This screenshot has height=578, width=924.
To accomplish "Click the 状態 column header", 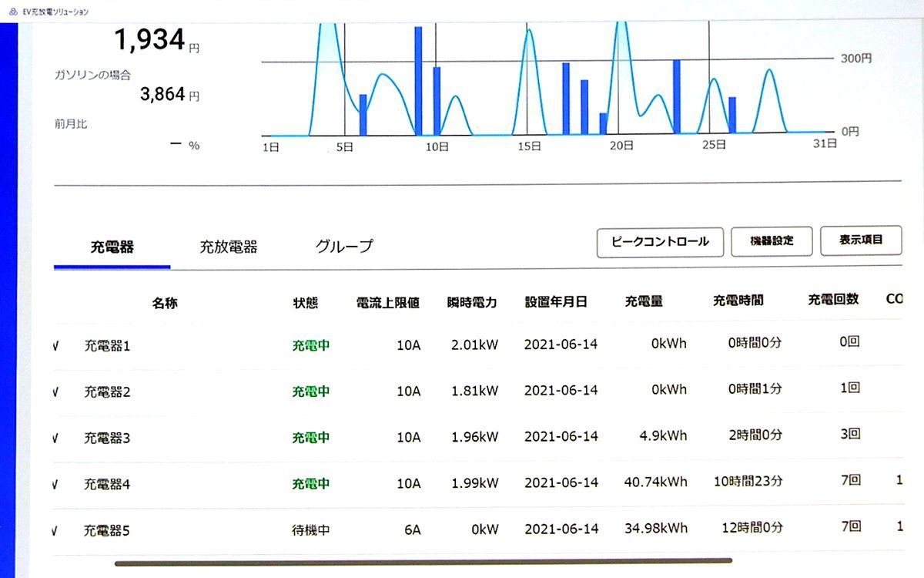I will pos(306,303).
